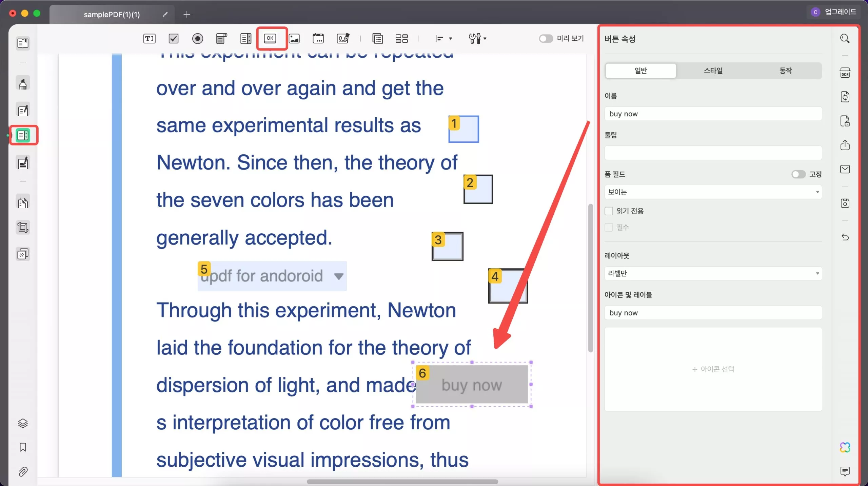Screen dimensions: 868x486
Task: Select the Date Field form tool
Action: click(318, 38)
